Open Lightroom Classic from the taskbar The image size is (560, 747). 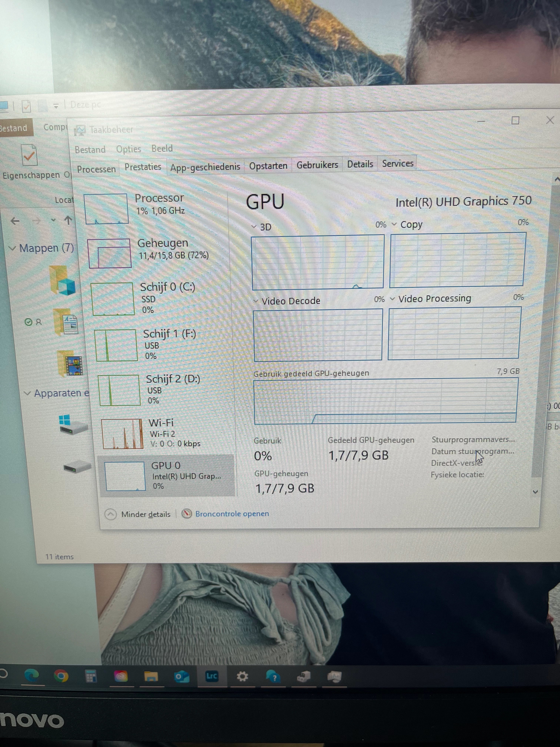click(x=212, y=676)
